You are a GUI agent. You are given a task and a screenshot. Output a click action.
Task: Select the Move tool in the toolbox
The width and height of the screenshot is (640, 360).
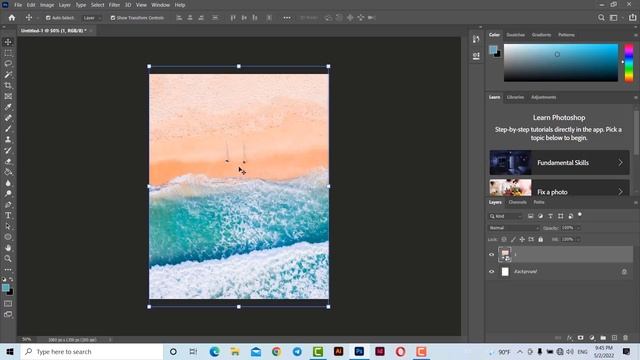[8, 42]
